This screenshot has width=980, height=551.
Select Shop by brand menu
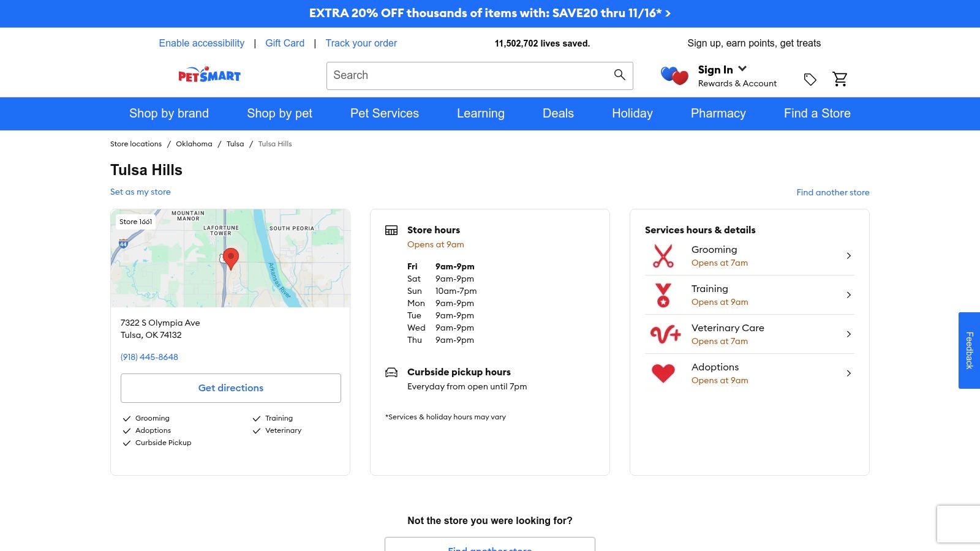(x=168, y=113)
